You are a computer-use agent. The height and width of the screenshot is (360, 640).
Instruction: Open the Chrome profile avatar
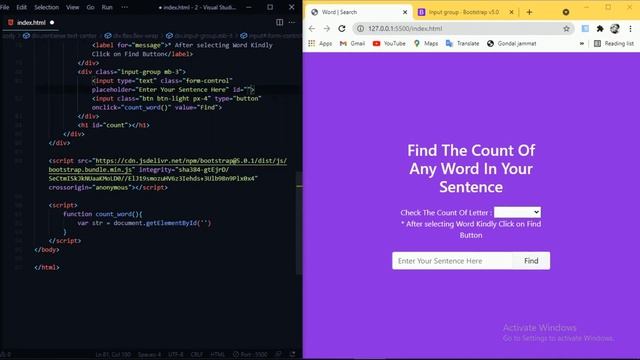pos(615,29)
